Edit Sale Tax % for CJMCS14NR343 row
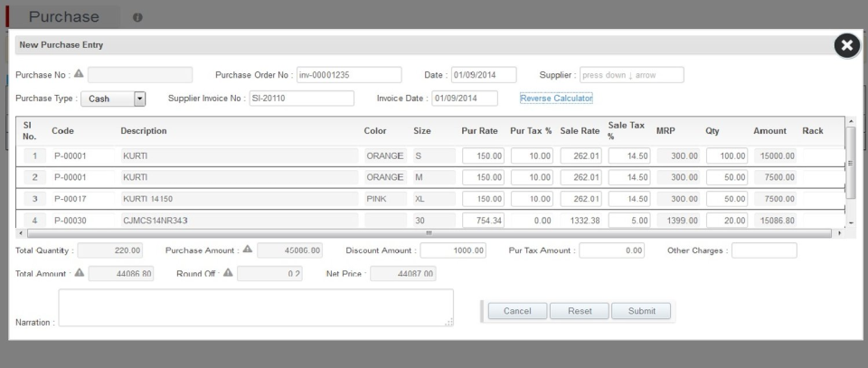Screen dimensions: 868x368 [x=629, y=221]
